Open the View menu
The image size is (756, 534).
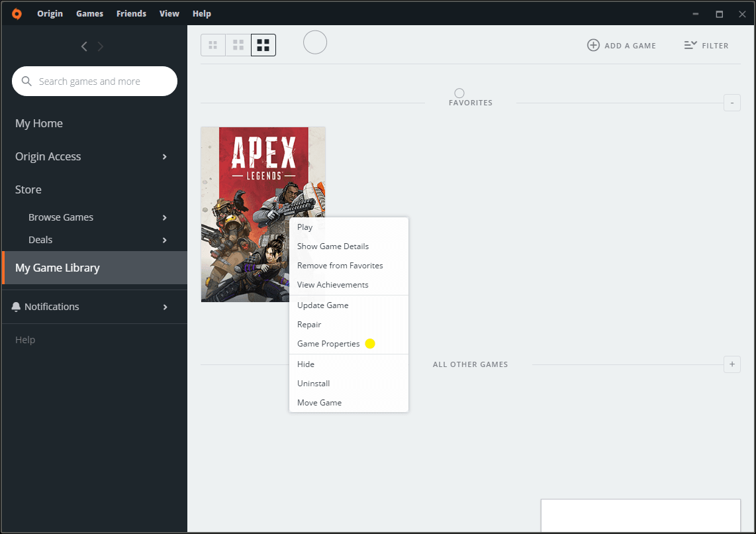click(x=169, y=13)
